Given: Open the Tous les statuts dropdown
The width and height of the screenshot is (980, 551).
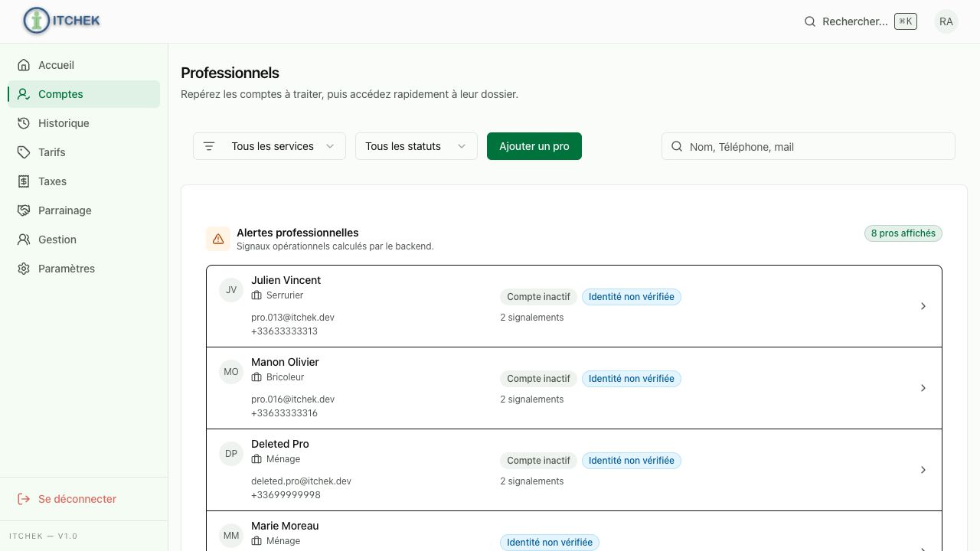Looking at the screenshot, I should pyautogui.click(x=416, y=146).
